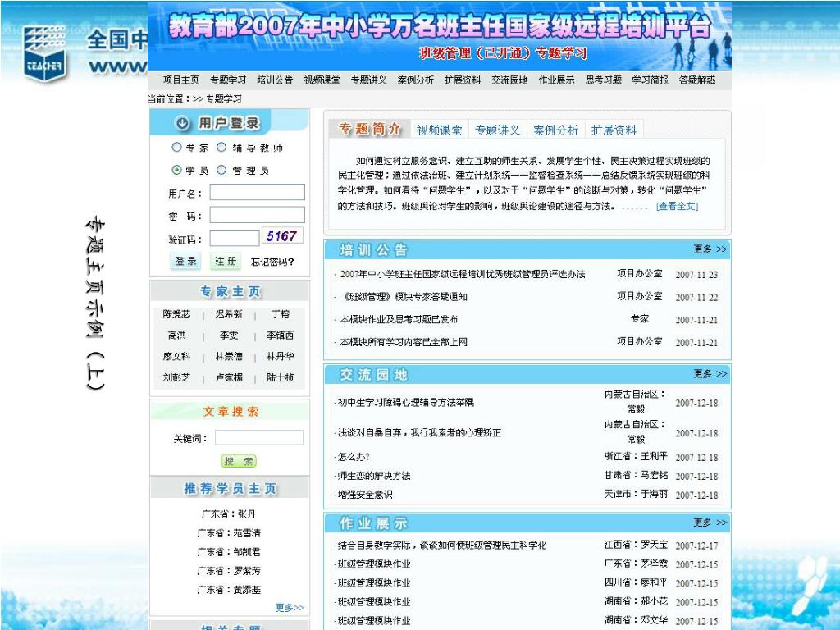Open student page 广东省：罗紫芳
Image resolution: width=840 pixels, height=630 pixels.
click(x=229, y=571)
